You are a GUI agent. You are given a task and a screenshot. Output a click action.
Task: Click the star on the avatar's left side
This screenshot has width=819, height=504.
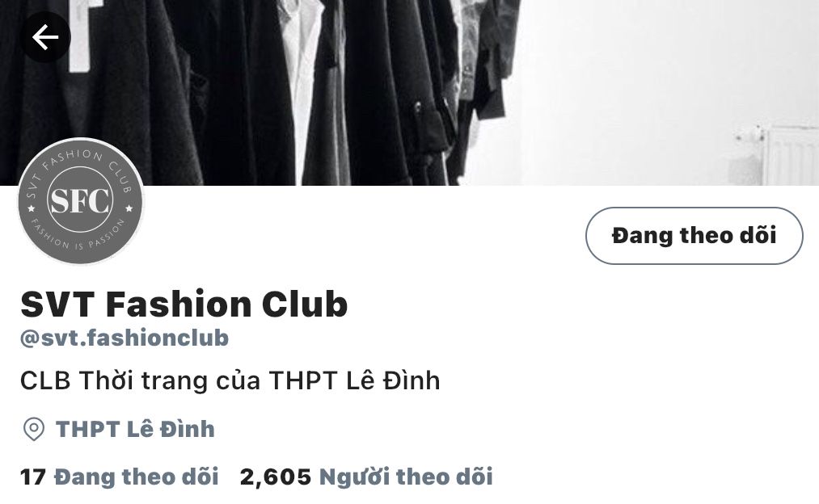(x=32, y=208)
